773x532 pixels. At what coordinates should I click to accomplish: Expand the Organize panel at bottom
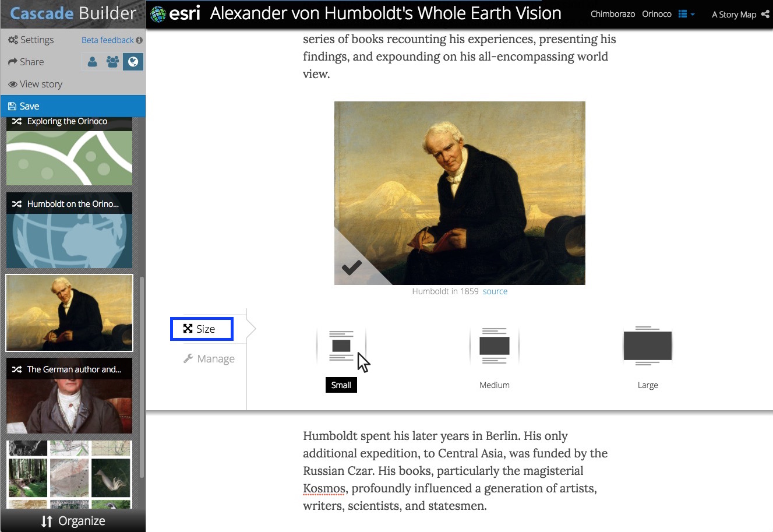(73, 521)
